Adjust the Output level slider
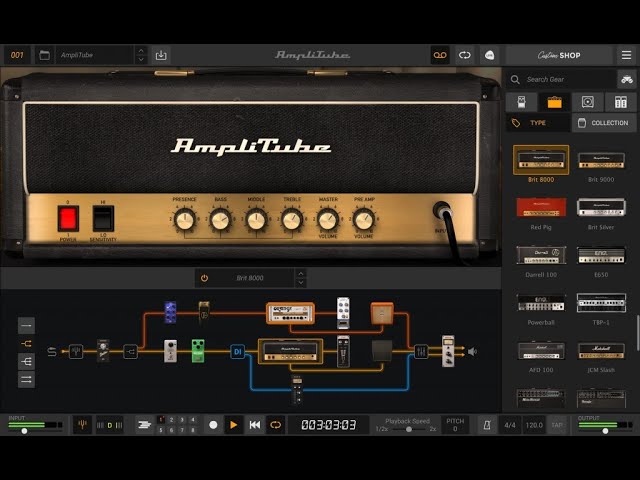Screen dimensions: 640x480 tap(605, 431)
